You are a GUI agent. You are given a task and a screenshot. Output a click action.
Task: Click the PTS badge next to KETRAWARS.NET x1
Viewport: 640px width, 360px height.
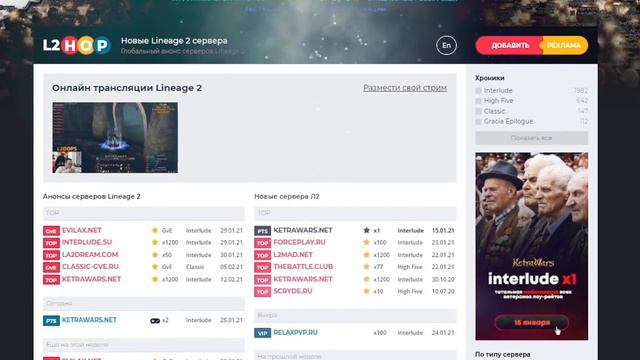(262, 231)
